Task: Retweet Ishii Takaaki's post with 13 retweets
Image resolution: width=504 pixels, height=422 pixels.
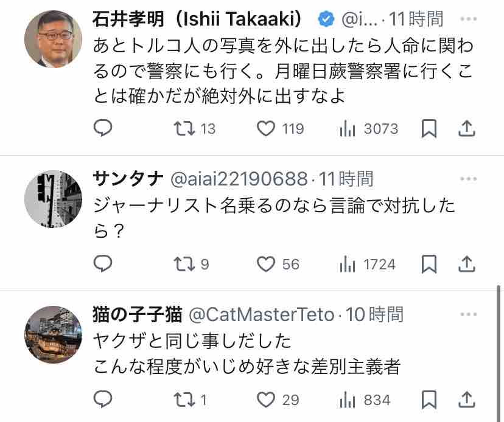Action: pyautogui.click(x=181, y=128)
